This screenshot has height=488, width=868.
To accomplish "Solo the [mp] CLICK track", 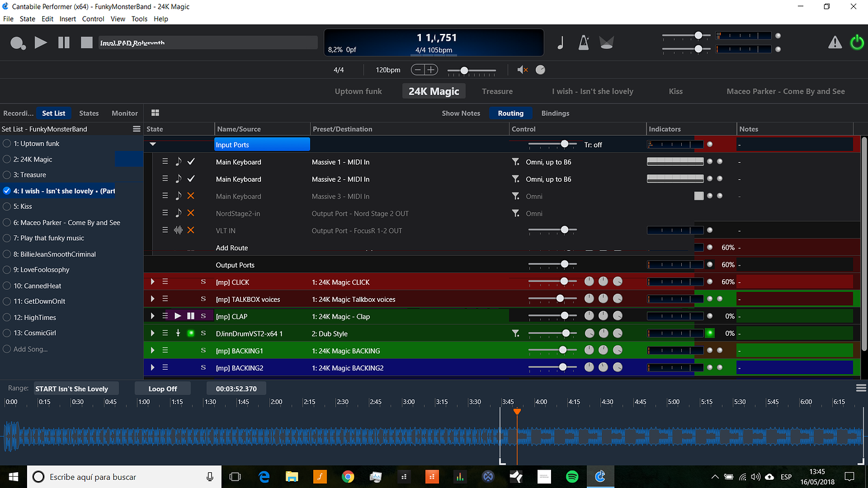I will (x=203, y=282).
